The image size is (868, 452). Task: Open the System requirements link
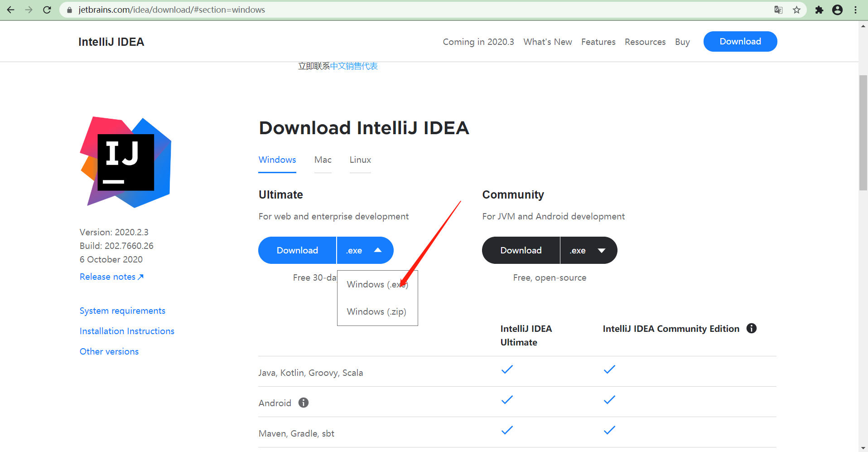(122, 311)
